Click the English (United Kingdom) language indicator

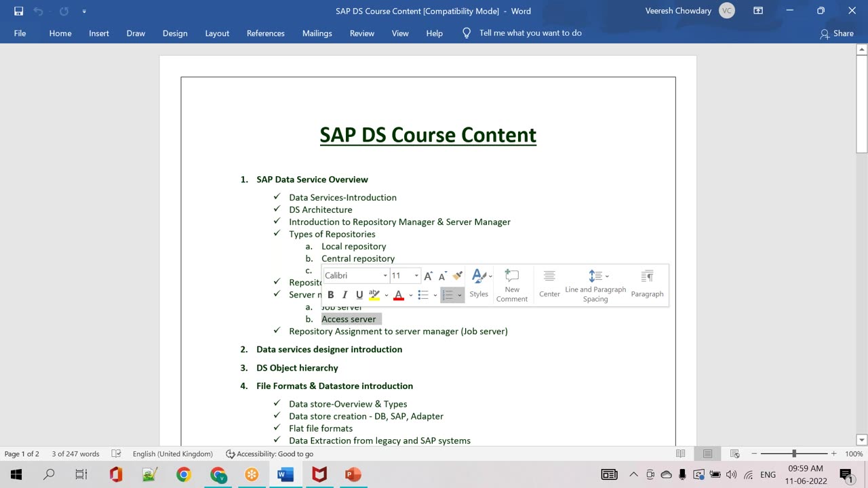173,454
